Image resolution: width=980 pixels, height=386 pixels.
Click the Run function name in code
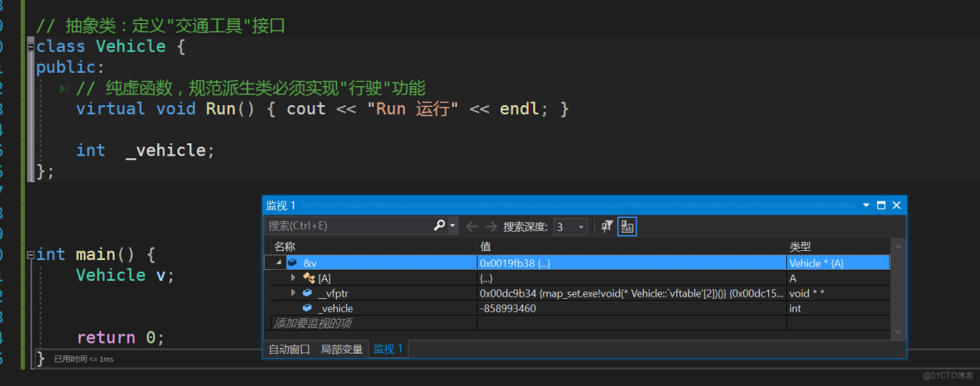click(221, 109)
